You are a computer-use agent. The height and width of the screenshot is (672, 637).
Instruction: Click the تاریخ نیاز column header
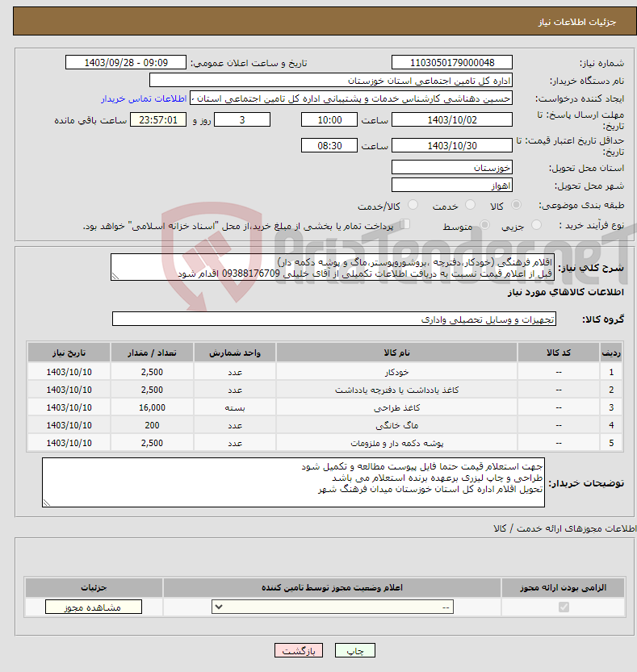point(69,353)
